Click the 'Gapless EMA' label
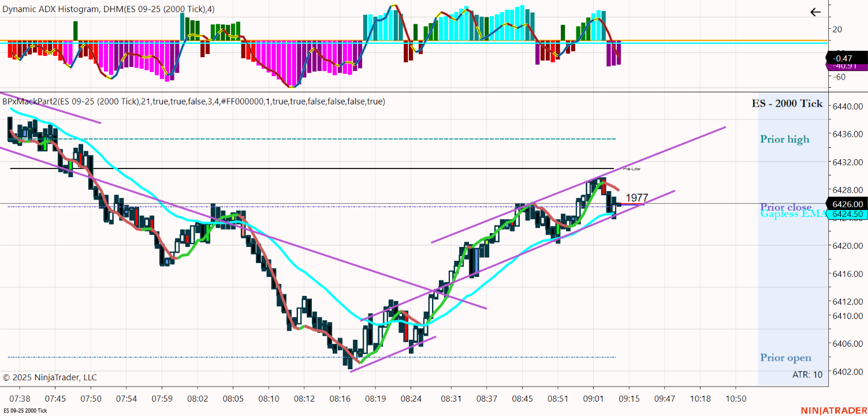This screenshot has height=416, width=868. (794, 214)
